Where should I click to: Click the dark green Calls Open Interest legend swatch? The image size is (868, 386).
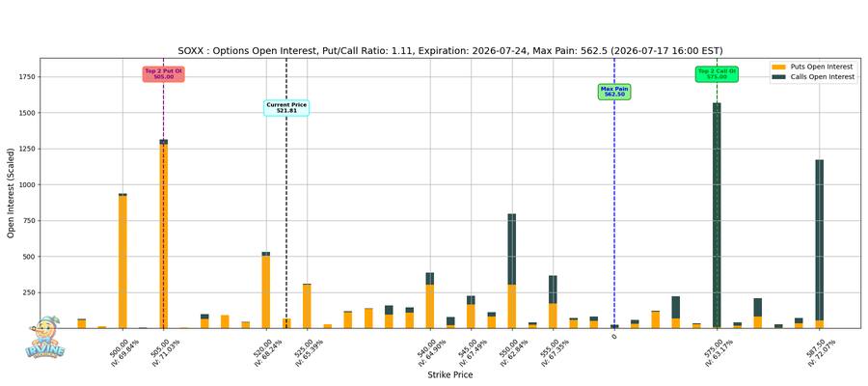778,77
